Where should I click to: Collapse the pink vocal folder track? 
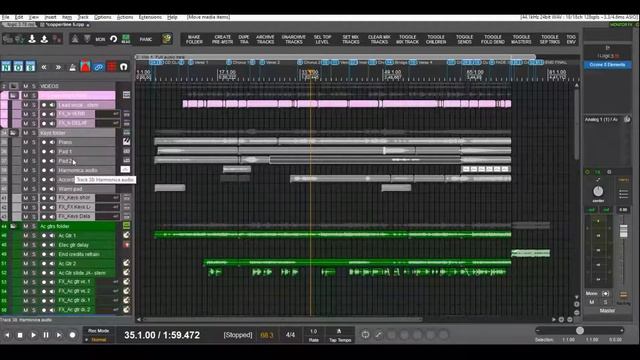13,96
